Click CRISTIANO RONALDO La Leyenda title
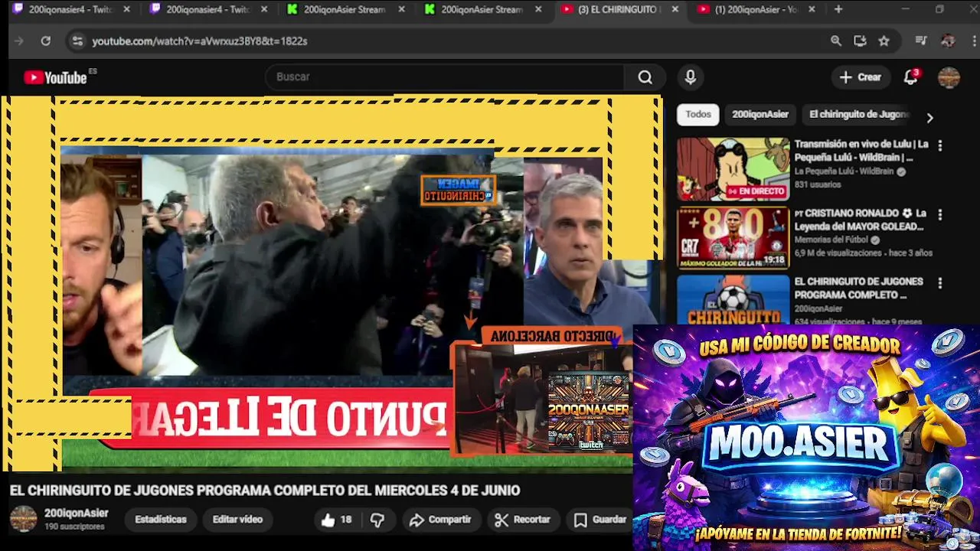The image size is (980, 551). [860, 220]
